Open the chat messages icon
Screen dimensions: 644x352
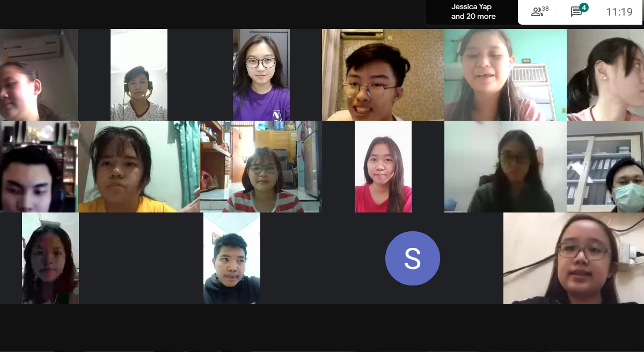click(x=576, y=12)
